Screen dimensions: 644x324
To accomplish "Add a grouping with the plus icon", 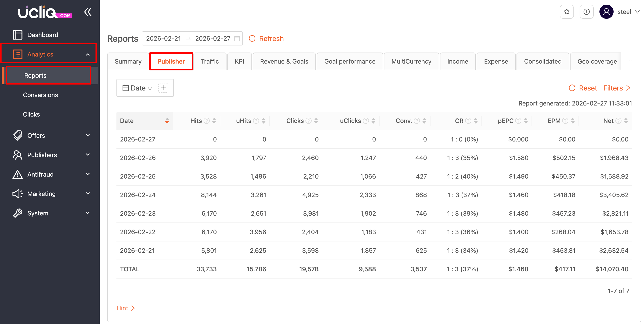I will click(x=163, y=88).
